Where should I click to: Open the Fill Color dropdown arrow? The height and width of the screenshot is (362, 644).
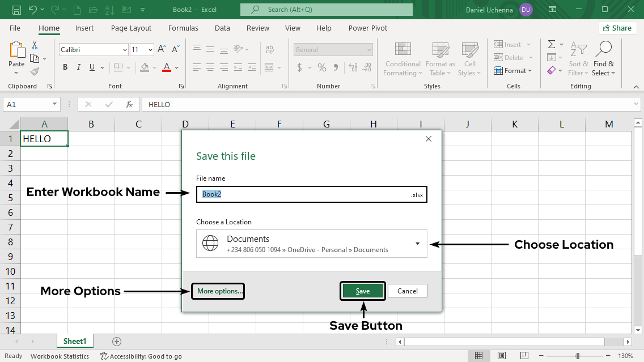[x=153, y=67]
